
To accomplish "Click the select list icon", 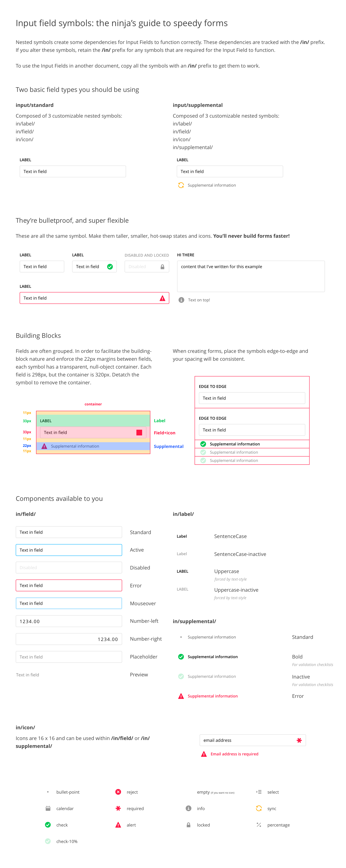I will [x=259, y=792].
